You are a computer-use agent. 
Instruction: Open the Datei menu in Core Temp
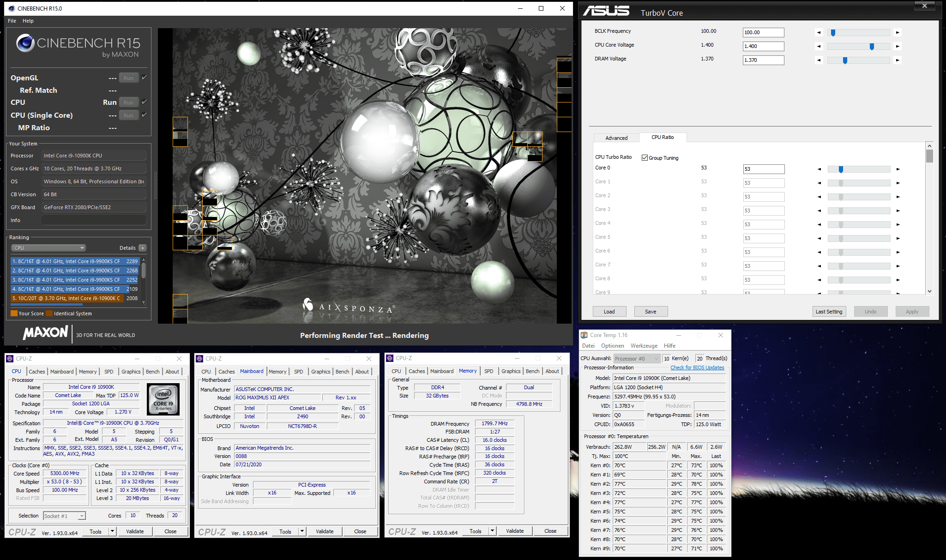click(x=588, y=346)
